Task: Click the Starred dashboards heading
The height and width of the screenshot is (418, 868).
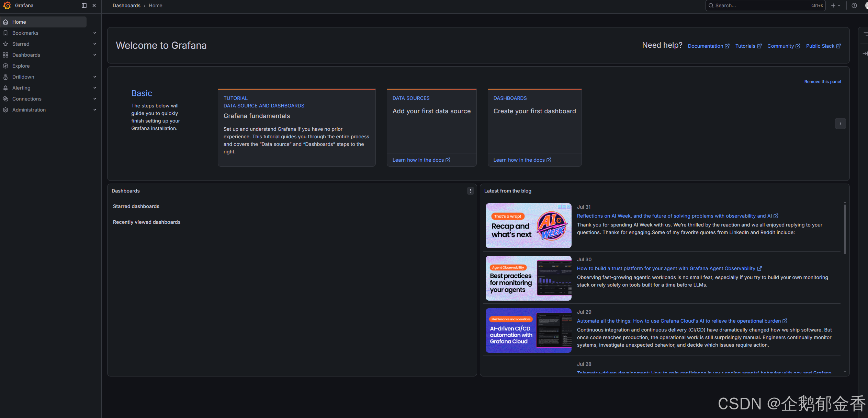Action: pos(136,206)
